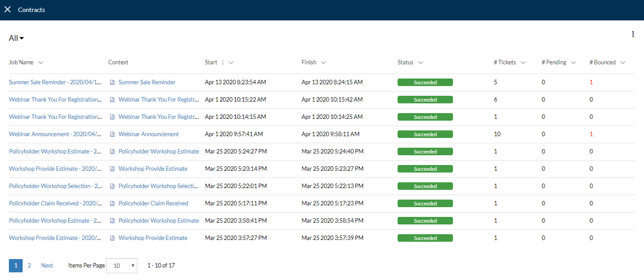Click start time Apr 13 2020 8:23:54 AM
Screen dimensions: 644x279
[x=235, y=83]
